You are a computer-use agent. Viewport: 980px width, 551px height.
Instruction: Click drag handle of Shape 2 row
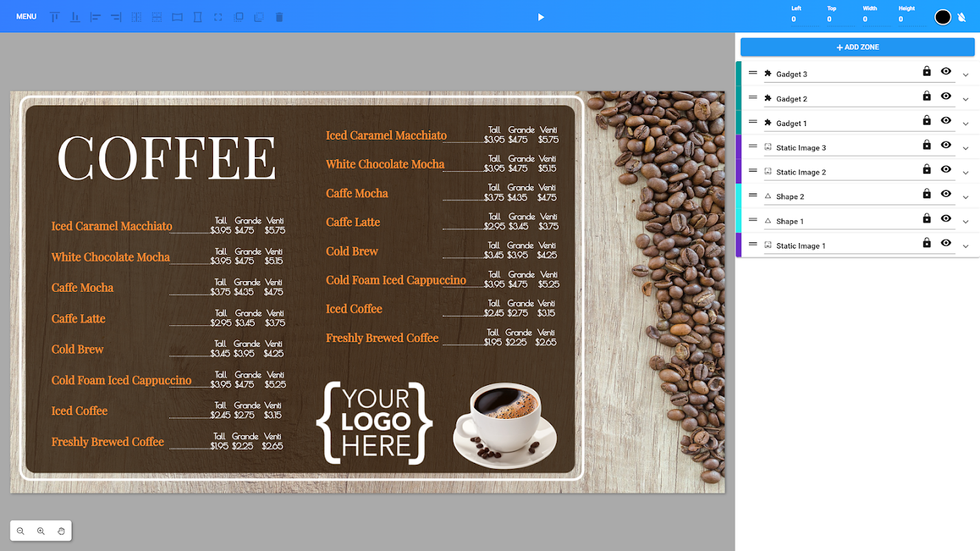tap(753, 196)
